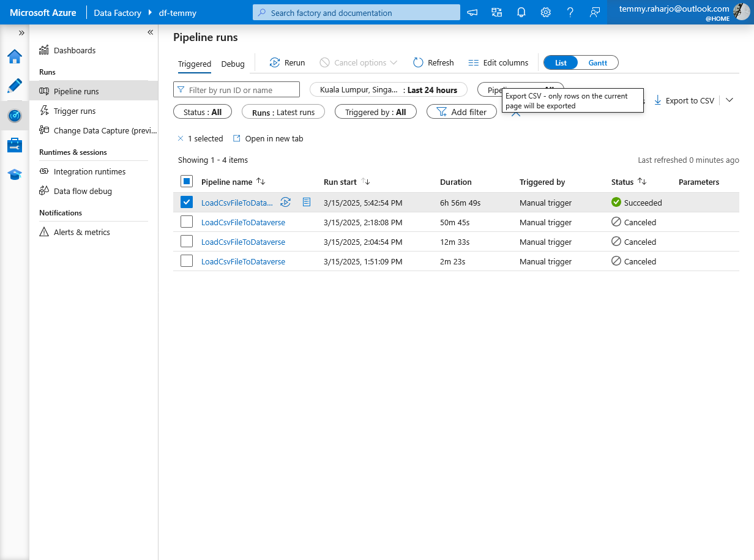Screen dimensions: 754x560
Task: Open the pipeline run started at 1:51:09 PM
Action: [x=243, y=261]
